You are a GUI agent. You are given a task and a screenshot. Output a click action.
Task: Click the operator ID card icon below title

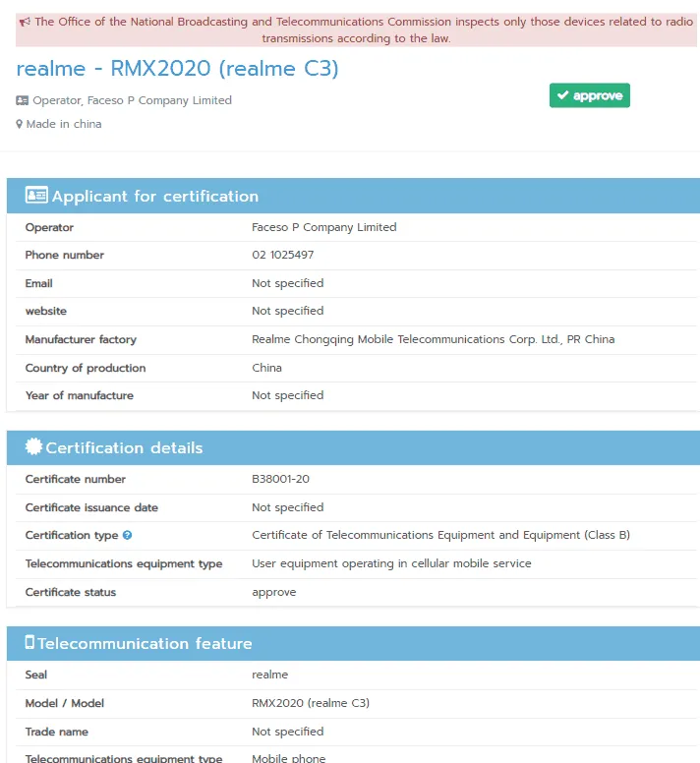pyautogui.click(x=22, y=100)
